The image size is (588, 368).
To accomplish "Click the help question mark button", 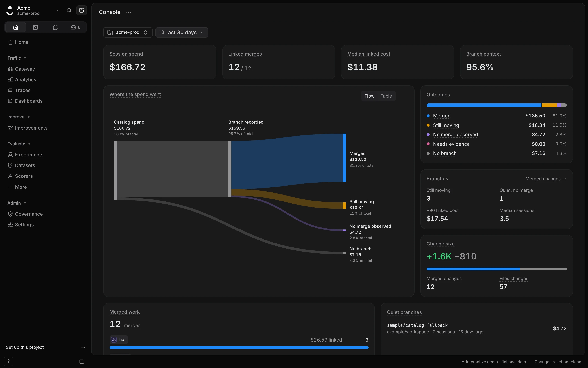I will (x=8, y=361).
